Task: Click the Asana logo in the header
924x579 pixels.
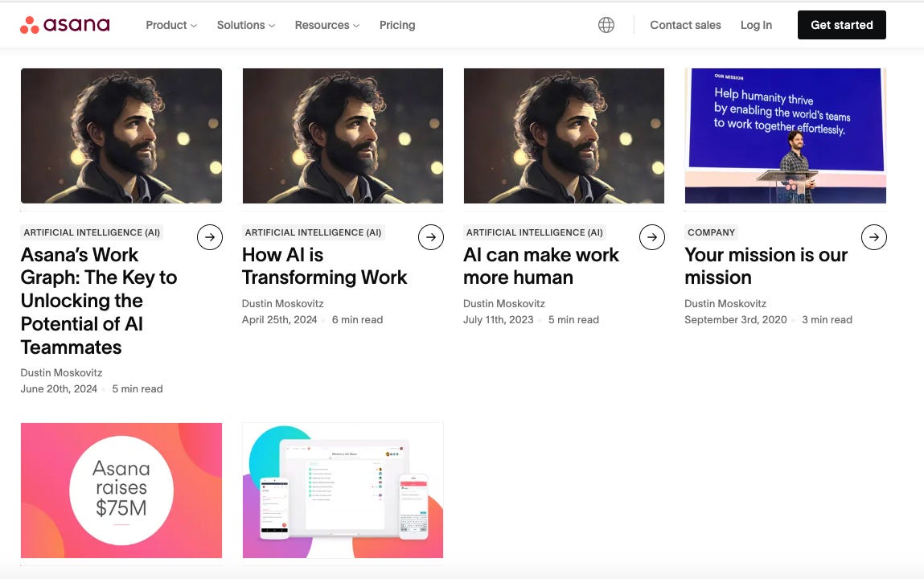Action: (x=65, y=25)
